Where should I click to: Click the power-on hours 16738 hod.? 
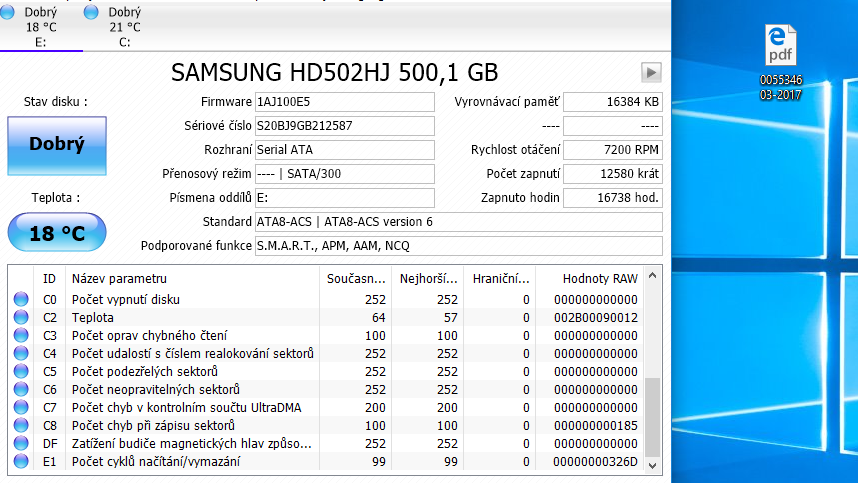[x=613, y=198]
